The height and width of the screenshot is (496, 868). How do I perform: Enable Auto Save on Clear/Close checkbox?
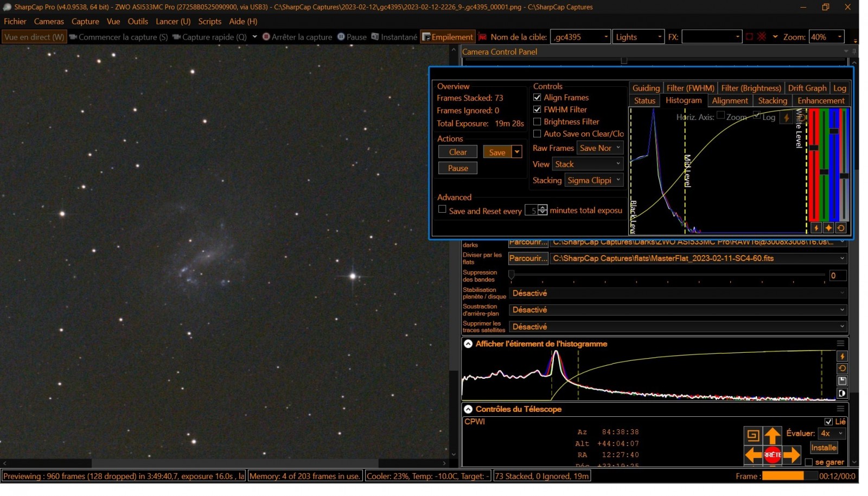pos(537,133)
